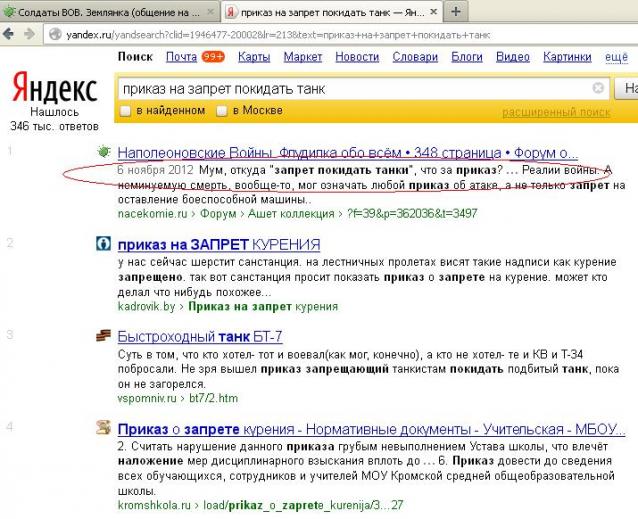The height and width of the screenshot is (519, 638).
Task: Click the 346 тыс. ответов count text
Action: click(55, 126)
